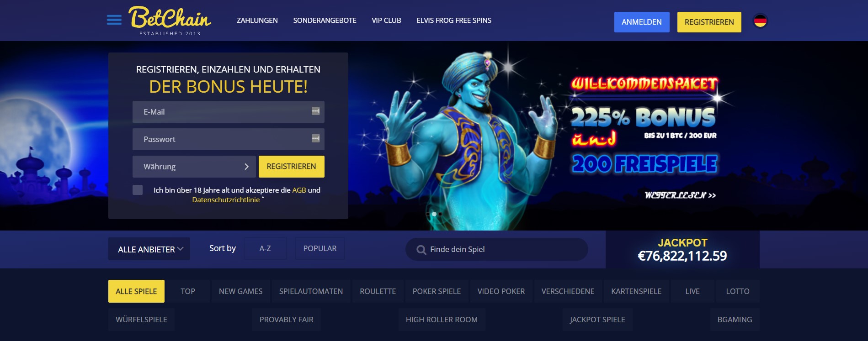Click the magnifier search icon
This screenshot has width=868, height=341.
[x=421, y=250]
